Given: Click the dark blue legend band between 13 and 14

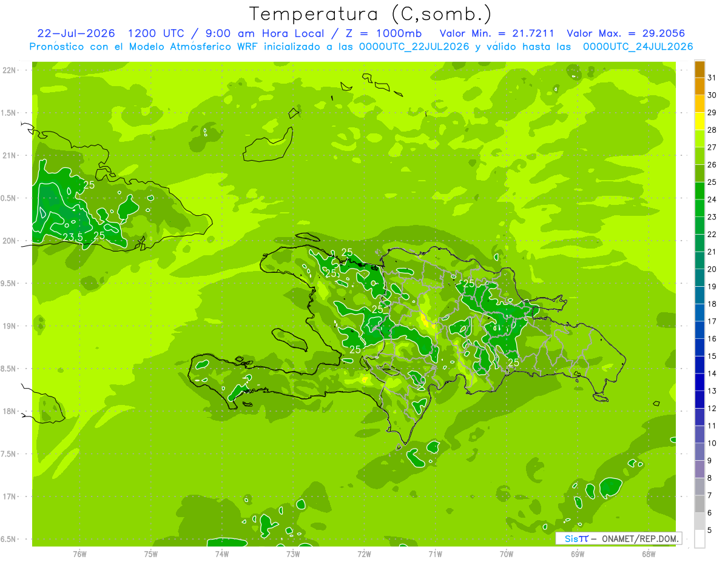Looking at the screenshot, I should pyautogui.click(x=699, y=382).
